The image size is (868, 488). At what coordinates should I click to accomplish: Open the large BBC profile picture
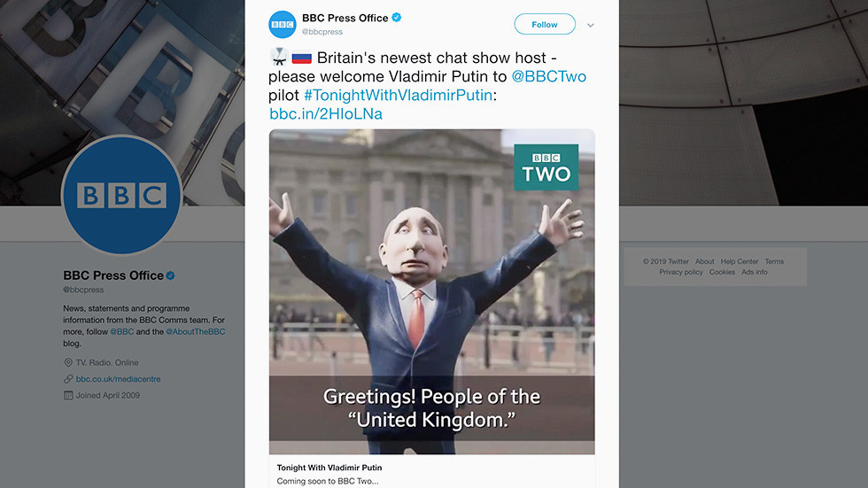[122, 196]
